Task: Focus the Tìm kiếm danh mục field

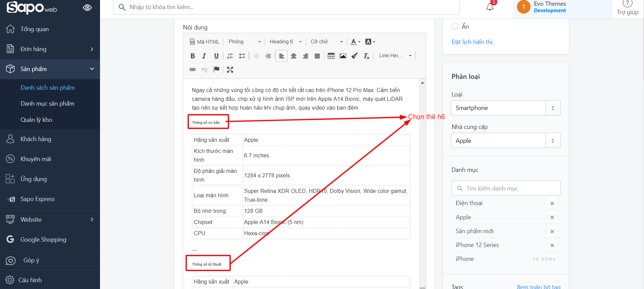Action: coord(506,188)
